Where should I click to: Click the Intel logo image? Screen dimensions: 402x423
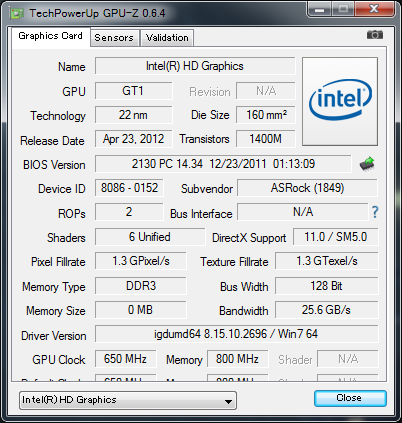(340, 101)
